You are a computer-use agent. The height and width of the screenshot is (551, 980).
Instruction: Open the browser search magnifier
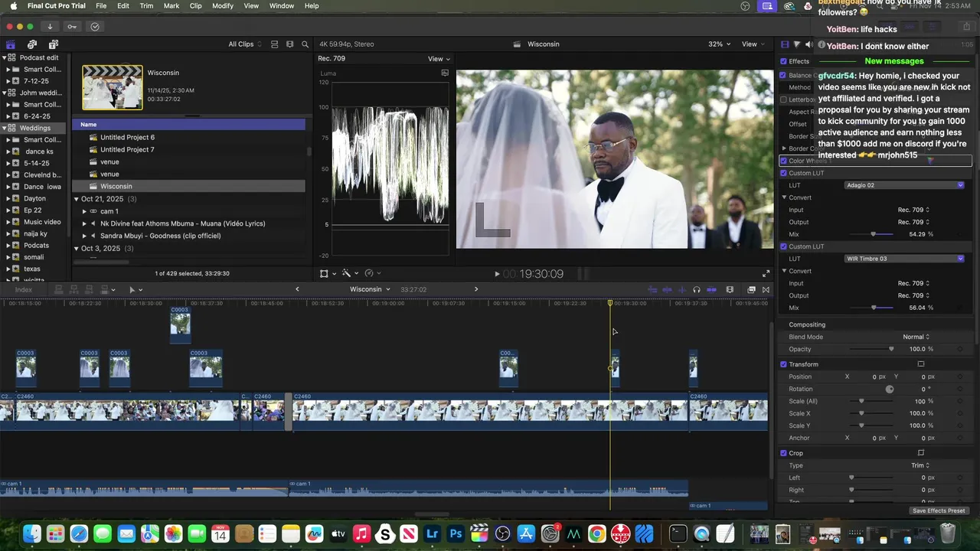click(305, 44)
